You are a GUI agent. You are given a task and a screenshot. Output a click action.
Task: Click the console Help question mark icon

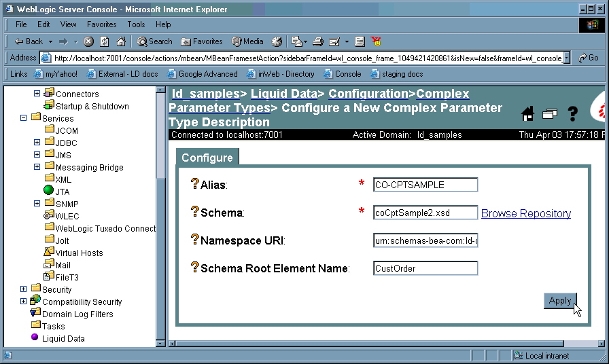coord(572,113)
